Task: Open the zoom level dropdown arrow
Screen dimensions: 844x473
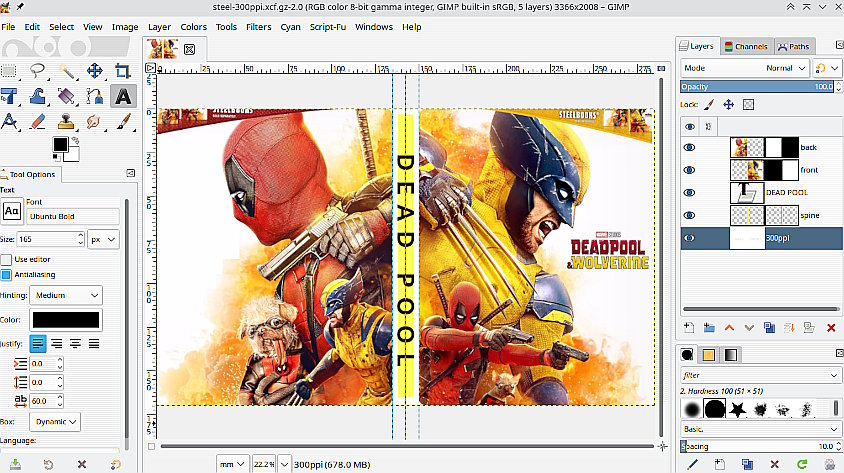Action: click(284, 464)
